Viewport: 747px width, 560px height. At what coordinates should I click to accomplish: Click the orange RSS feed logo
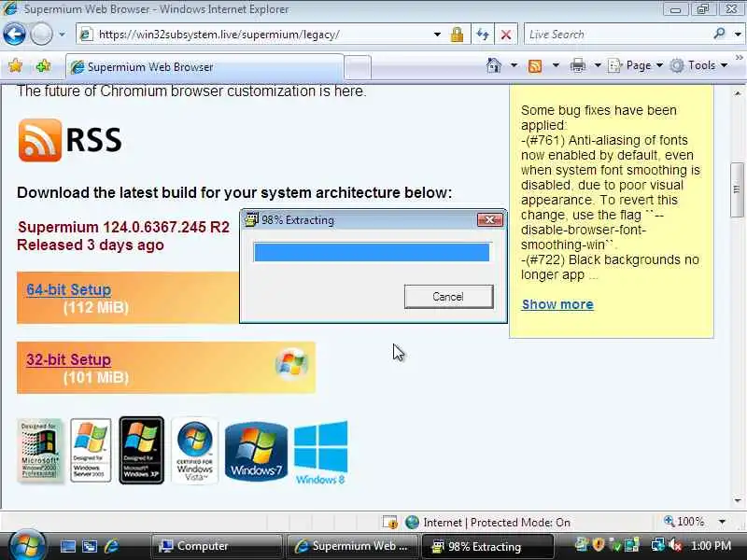[40, 140]
